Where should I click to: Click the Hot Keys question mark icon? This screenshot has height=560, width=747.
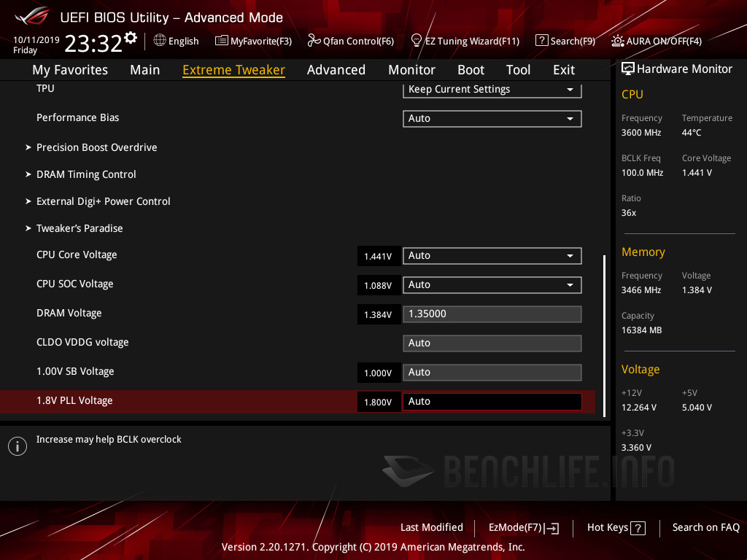(638, 528)
